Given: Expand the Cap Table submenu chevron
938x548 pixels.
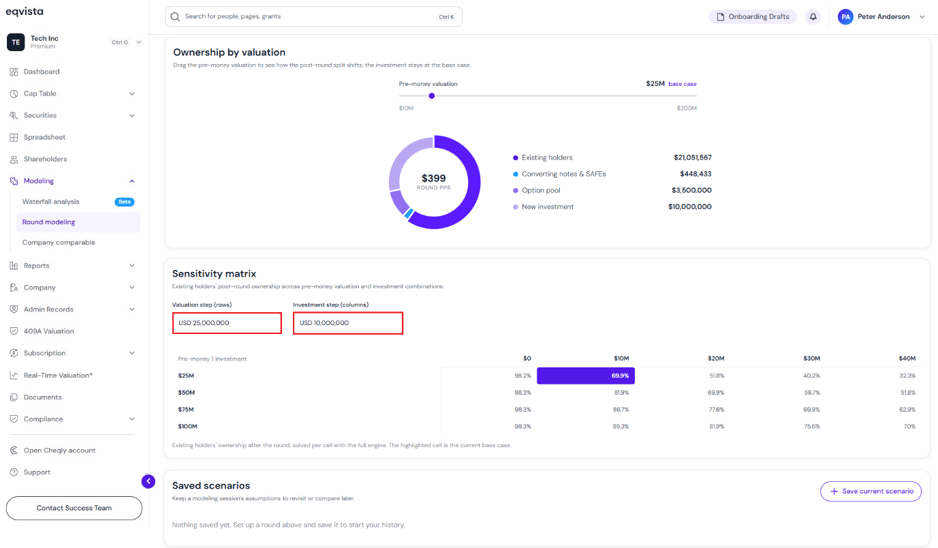Looking at the screenshot, I should [x=132, y=94].
